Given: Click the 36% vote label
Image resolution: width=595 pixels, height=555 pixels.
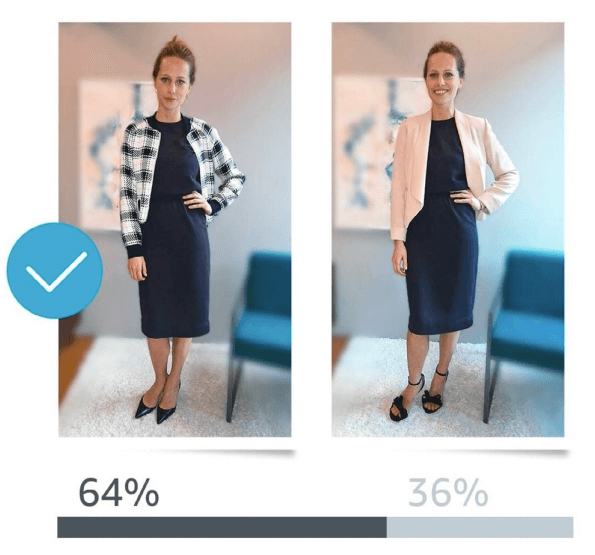Looking at the screenshot, I should point(448,492).
